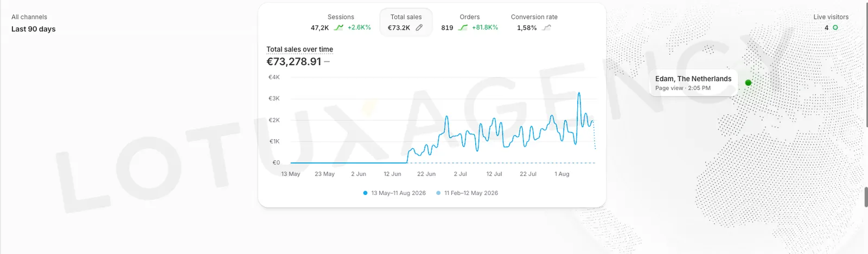Click the All channels filter label
The image size is (868, 254).
coord(29,17)
